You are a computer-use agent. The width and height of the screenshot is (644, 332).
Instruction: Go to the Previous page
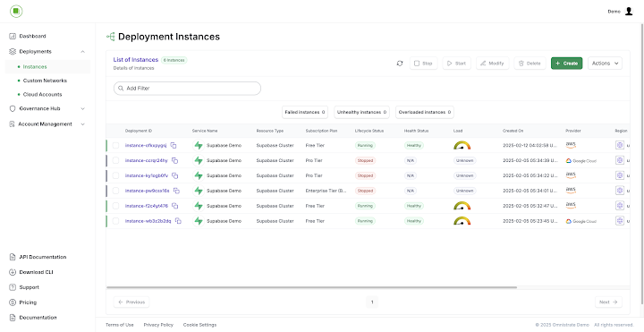point(131,302)
